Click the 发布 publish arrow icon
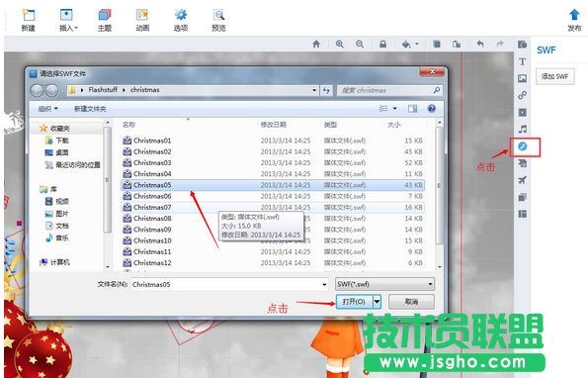 coord(574,20)
